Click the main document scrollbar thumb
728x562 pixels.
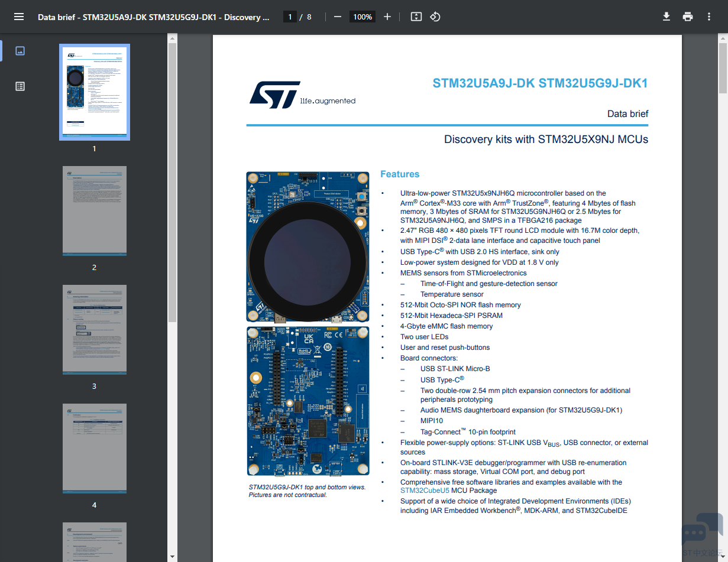pos(723,68)
